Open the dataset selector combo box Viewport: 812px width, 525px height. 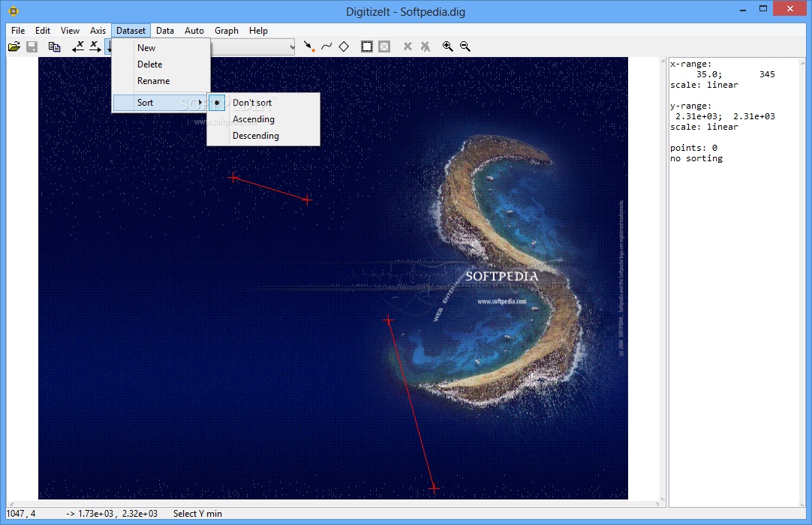tap(253, 46)
